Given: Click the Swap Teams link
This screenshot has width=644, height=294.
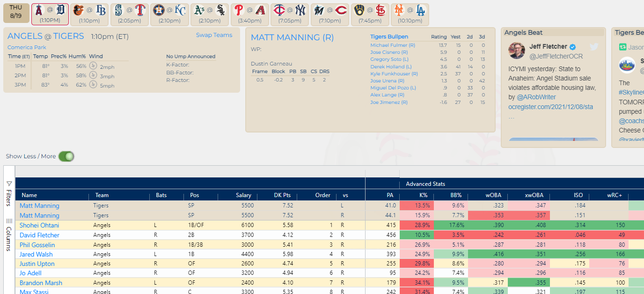Looking at the screenshot, I should [x=214, y=35].
